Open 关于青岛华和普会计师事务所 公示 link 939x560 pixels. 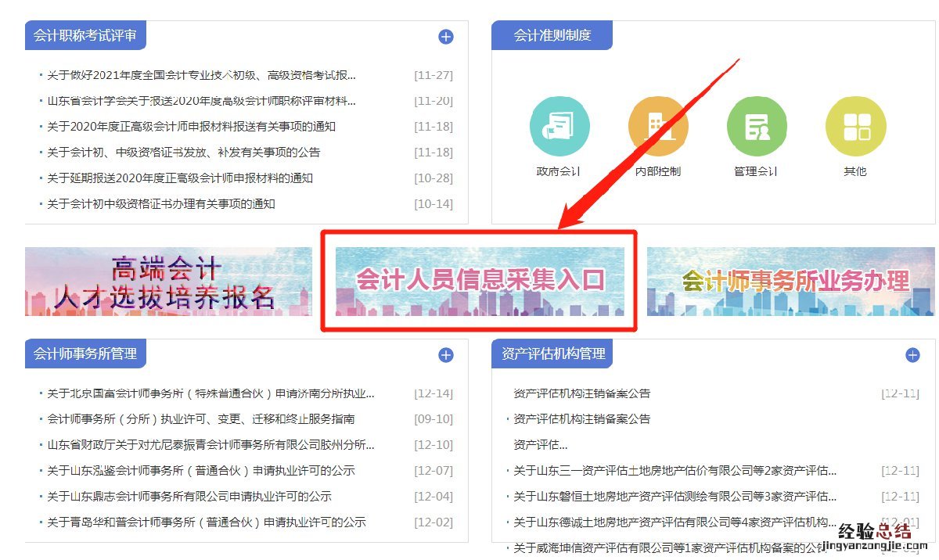point(207,522)
